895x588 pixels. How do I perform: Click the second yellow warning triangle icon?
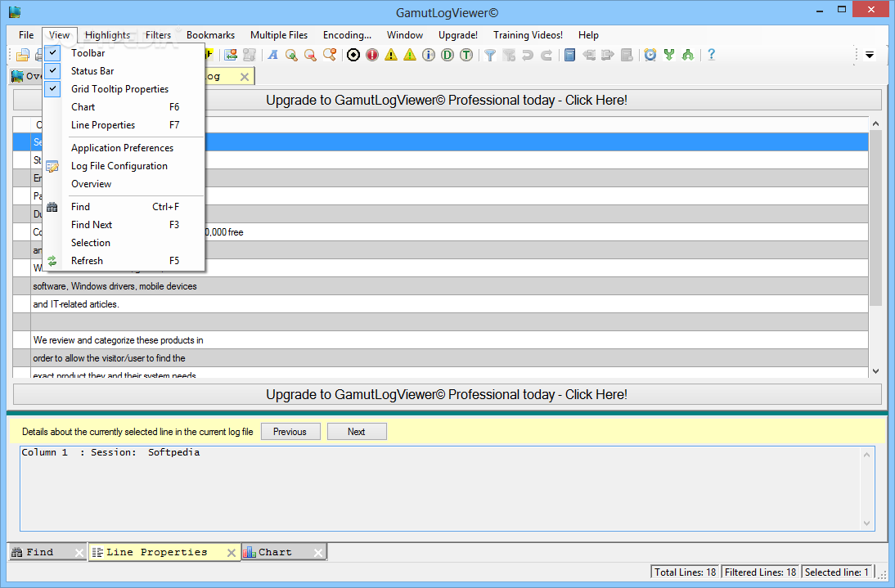point(410,55)
